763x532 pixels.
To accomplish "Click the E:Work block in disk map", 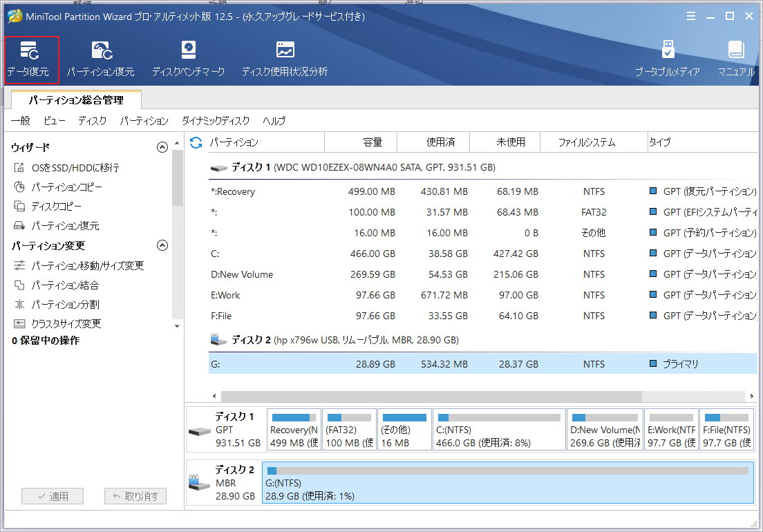I will (x=671, y=430).
